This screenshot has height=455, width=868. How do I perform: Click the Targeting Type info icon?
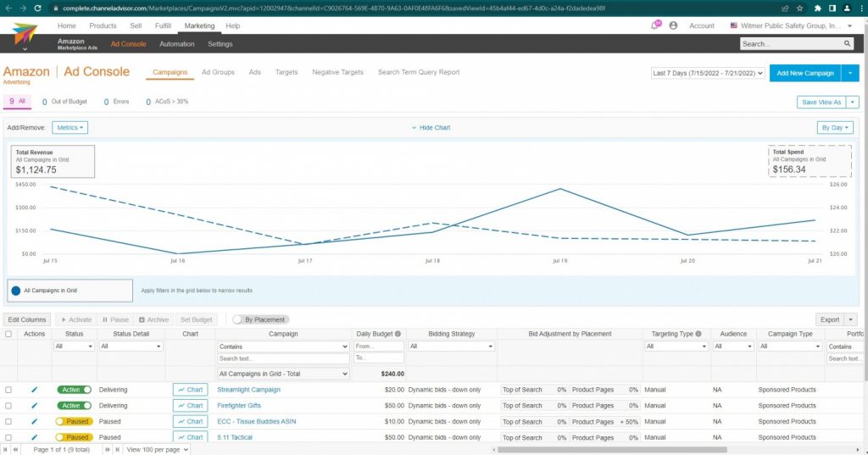click(698, 334)
